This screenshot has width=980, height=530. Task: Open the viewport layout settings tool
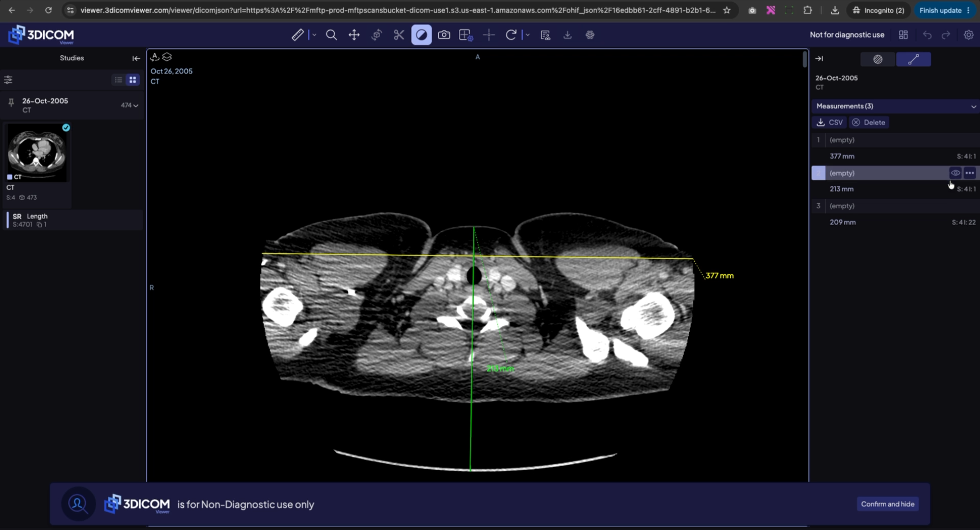point(466,35)
